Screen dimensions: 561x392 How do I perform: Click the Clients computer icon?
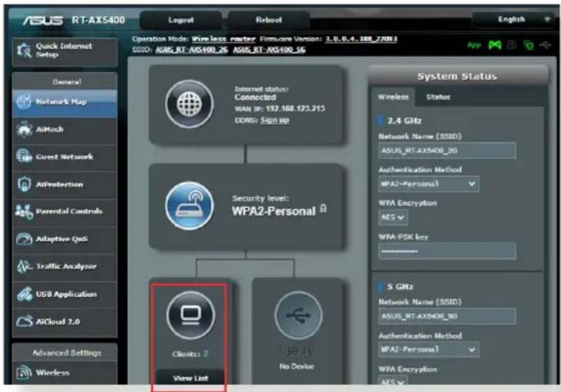pos(191,315)
